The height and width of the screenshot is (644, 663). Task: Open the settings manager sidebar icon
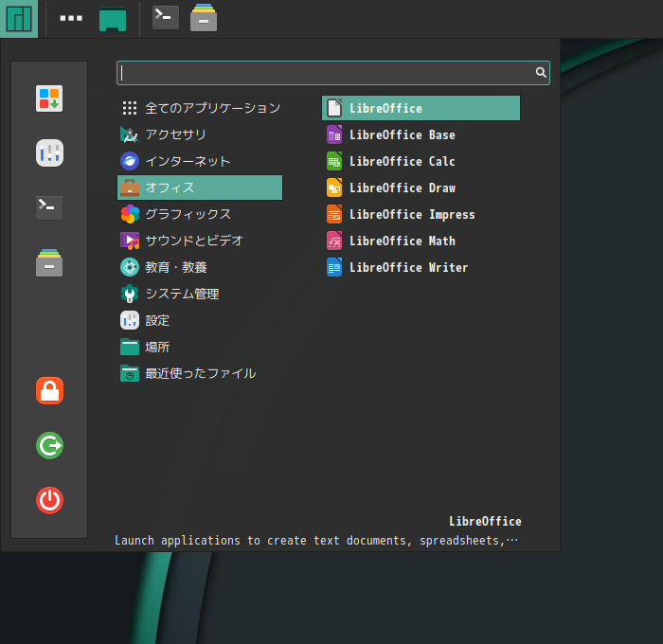(x=49, y=153)
